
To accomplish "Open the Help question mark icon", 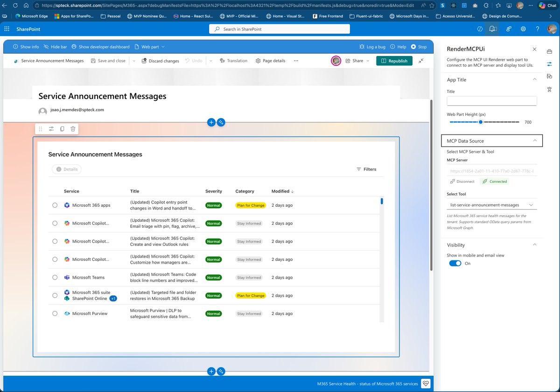I will [538, 29].
